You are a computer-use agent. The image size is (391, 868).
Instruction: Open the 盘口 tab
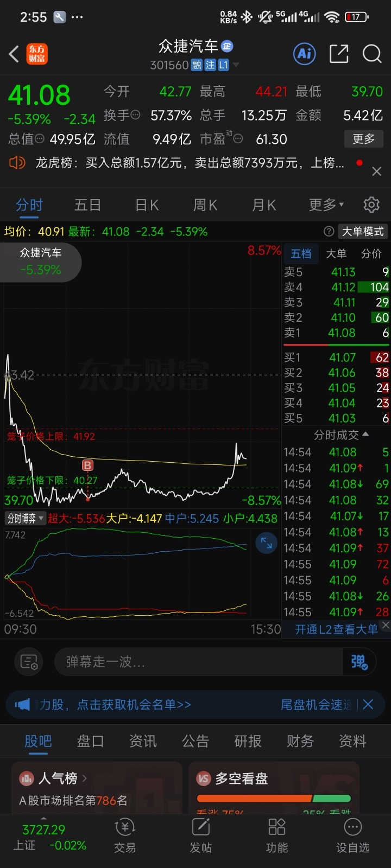91,741
